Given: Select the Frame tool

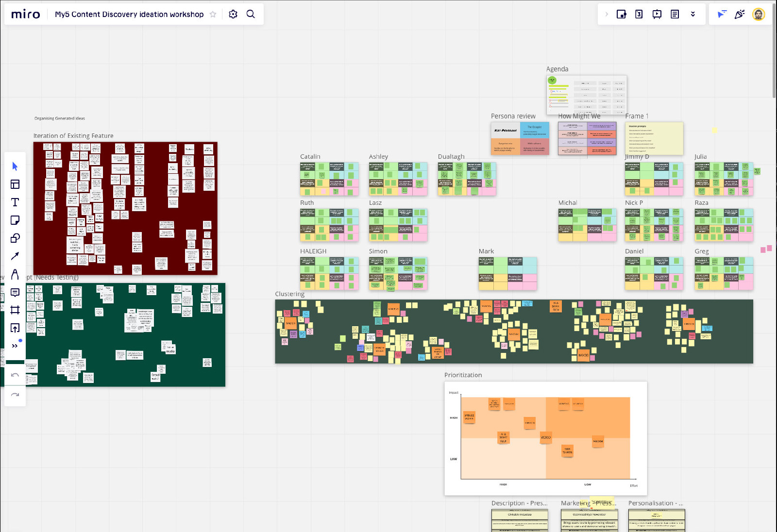Looking at the screenshot, I should pos(15,310).
